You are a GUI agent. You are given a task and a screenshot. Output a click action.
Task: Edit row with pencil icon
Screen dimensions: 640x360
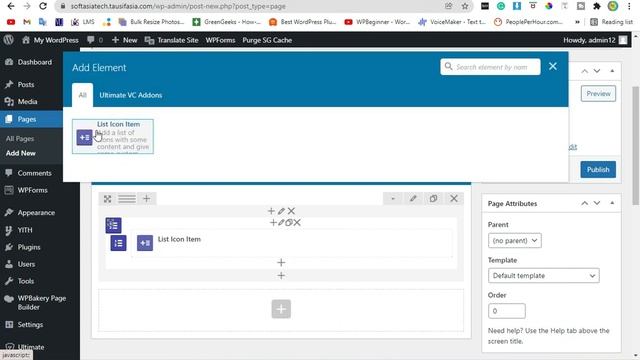(413, 199)
